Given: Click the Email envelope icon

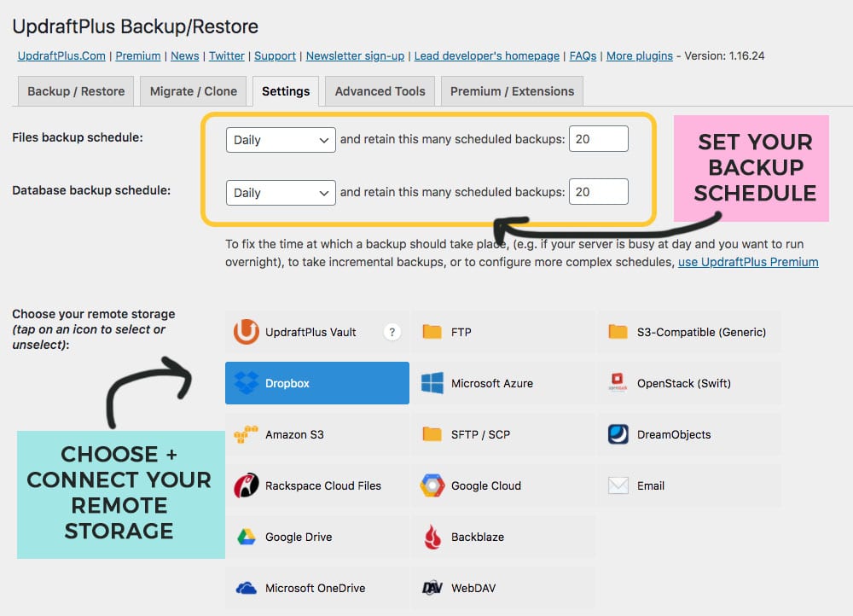Looking at the screenshot, I should coord(618,485).
